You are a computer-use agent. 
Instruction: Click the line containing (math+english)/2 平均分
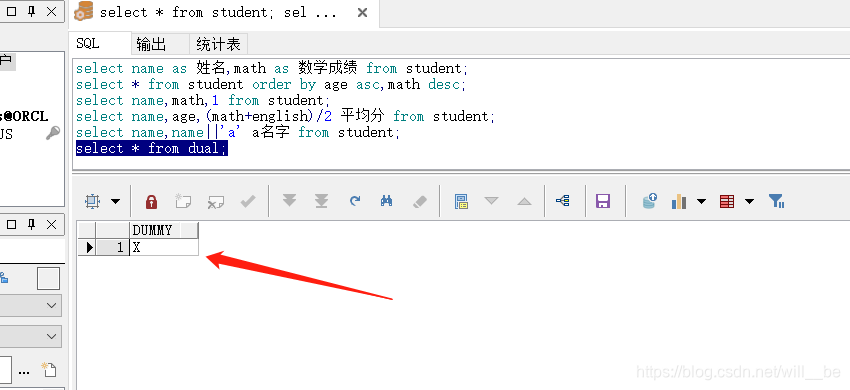click(x=286, y=117)
